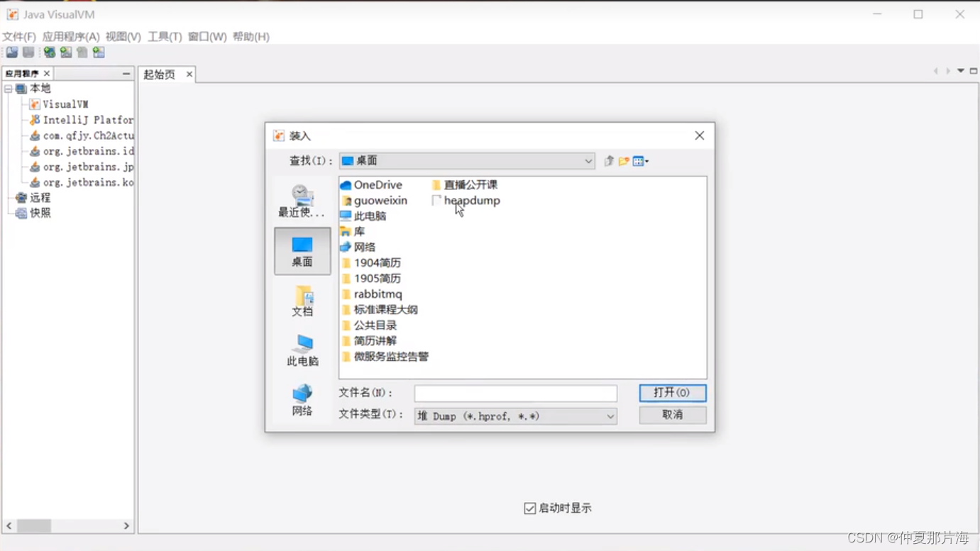Open the view mode menu icon in dialog
Screen dimensions: 980x551
[640, 161]
